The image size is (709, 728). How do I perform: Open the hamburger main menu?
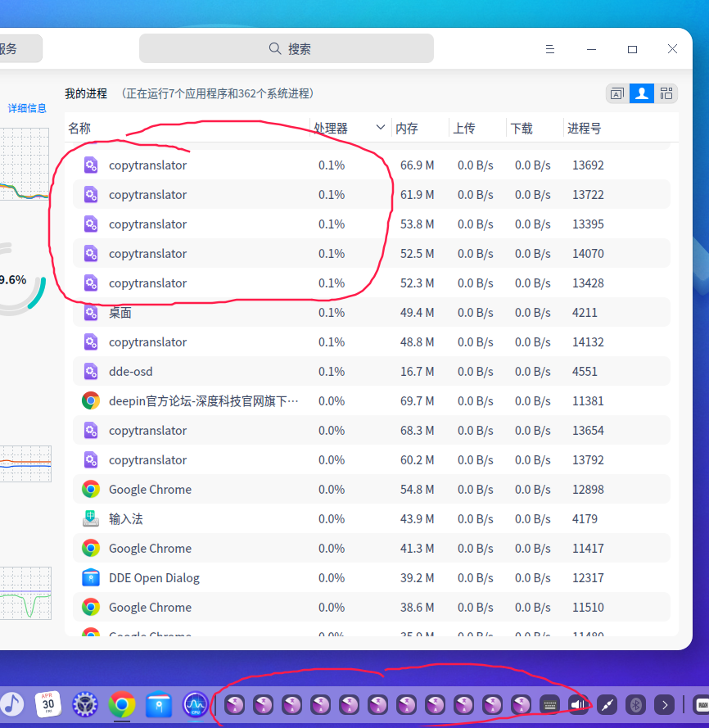click(x=549, y=49)
